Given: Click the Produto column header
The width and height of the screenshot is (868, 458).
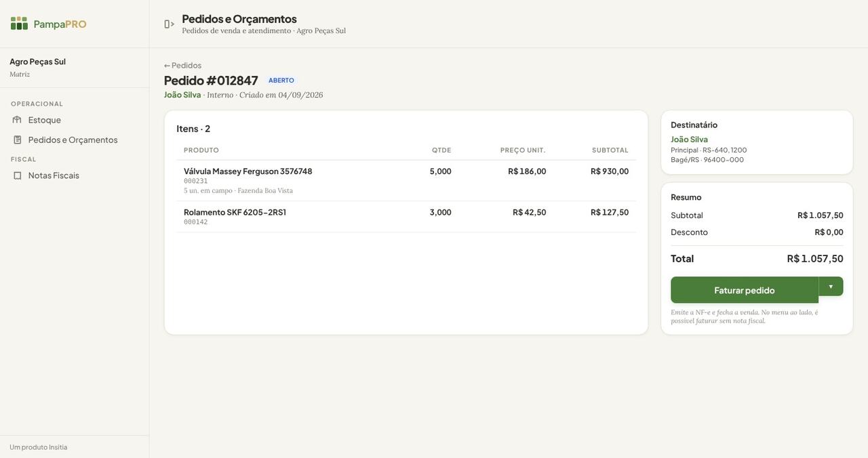Looking at the screenshot, I should click(x=201, y=150).
